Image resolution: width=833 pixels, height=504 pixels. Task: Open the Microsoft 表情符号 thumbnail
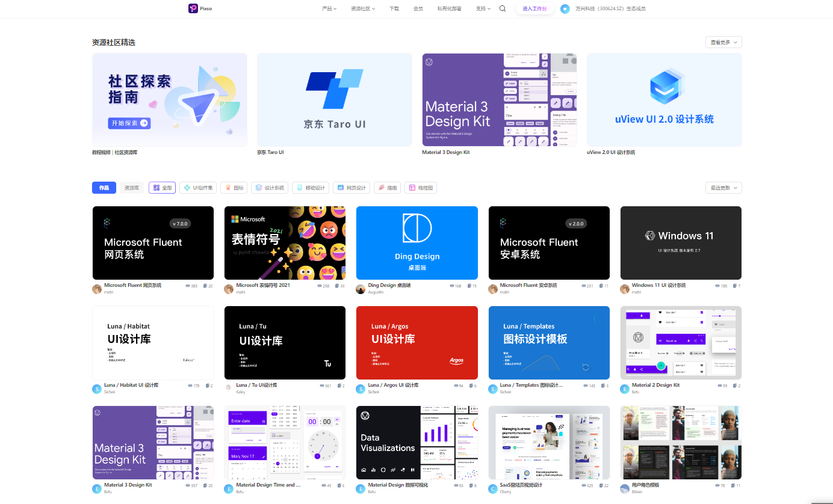coord(285,243)
